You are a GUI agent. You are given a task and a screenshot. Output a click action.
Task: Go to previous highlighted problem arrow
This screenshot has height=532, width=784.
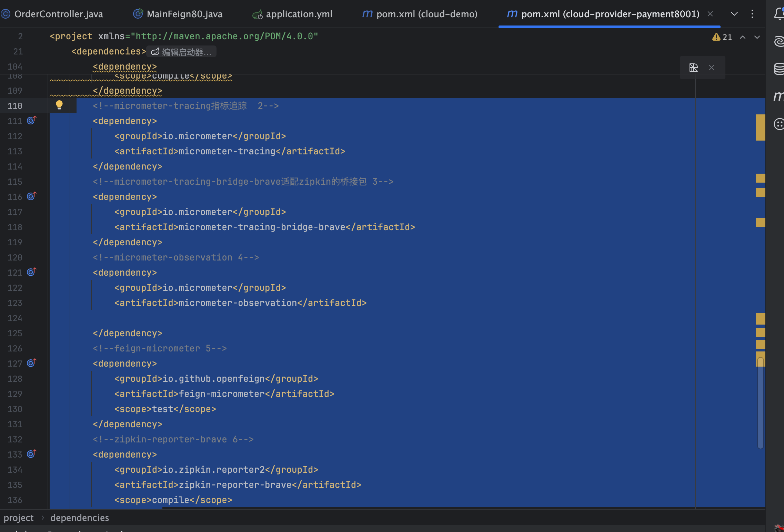coord(743,37)
